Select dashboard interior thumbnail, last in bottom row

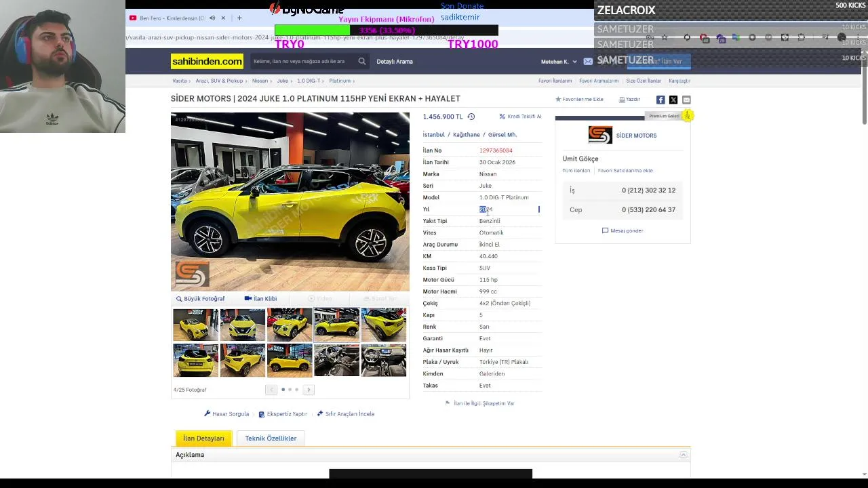[384, 360]
